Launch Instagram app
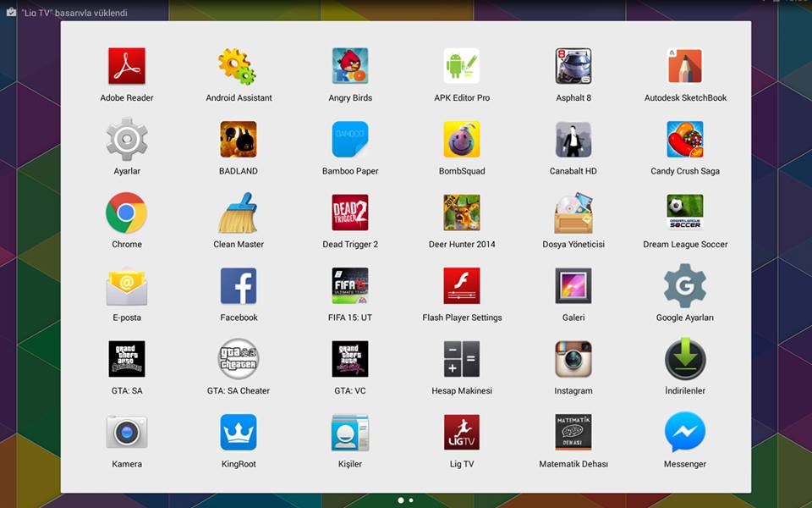The width and height of the screenshot is (812, 508). click(573, 359)
